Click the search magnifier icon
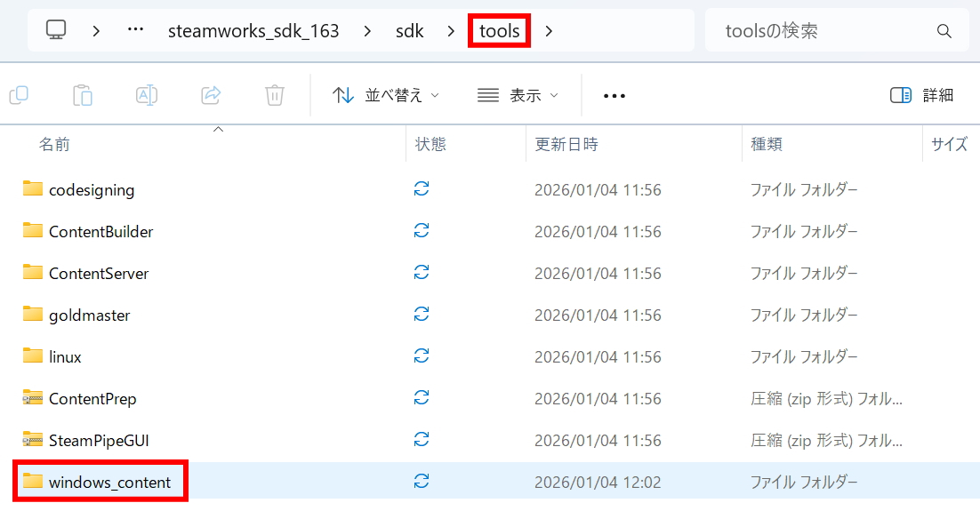Viewport: 980px width, 511px height. (x=944, y=31)
